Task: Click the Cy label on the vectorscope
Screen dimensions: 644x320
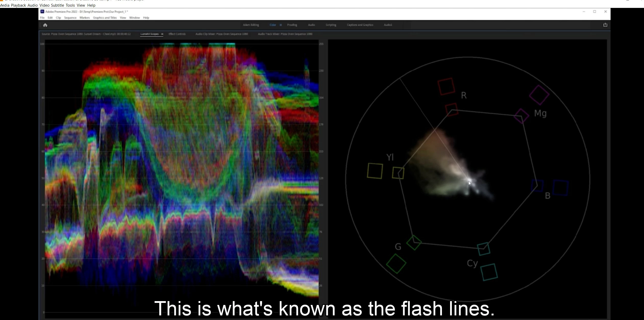Action: coord(472,263)
